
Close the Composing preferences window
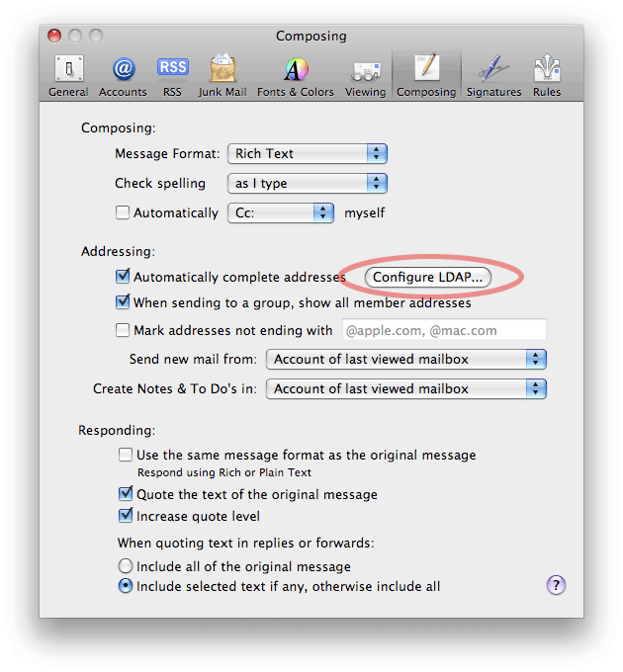tap(54, 36)
